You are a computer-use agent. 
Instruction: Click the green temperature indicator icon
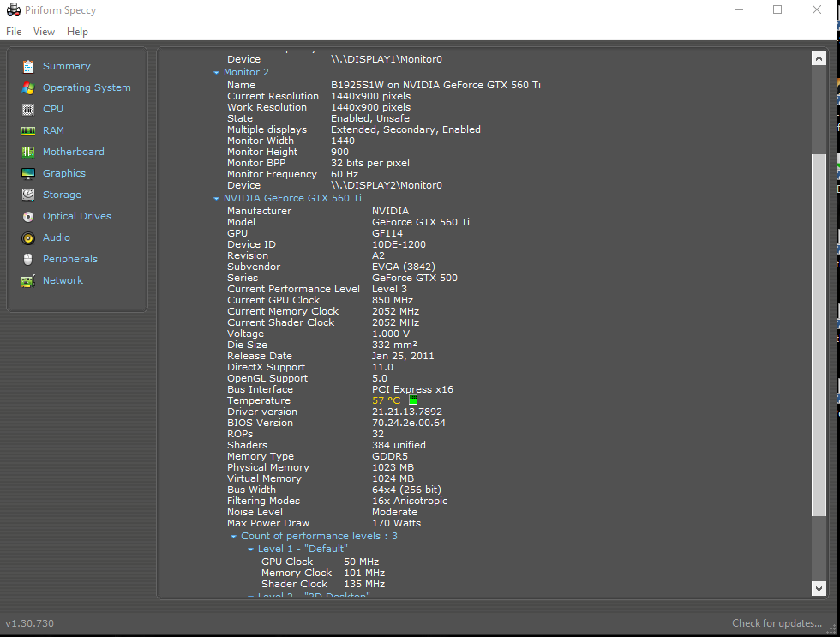413,400
